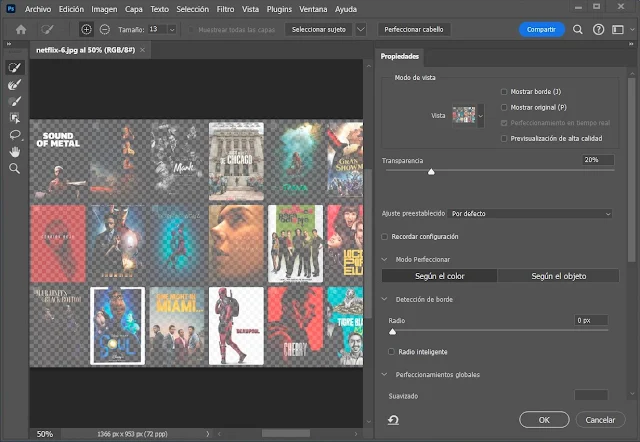
Task: Close the netflix-6.jpg document tab
Action: click(142, 50)
